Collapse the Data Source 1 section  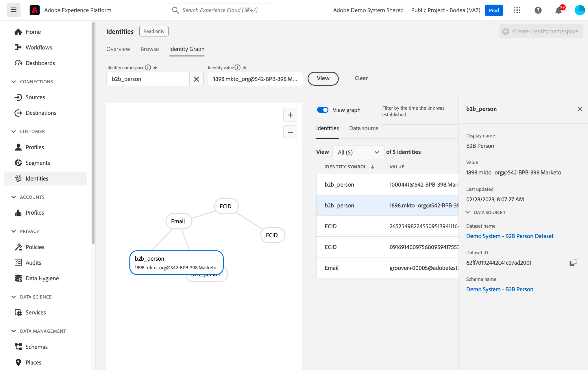click(468, 212)
